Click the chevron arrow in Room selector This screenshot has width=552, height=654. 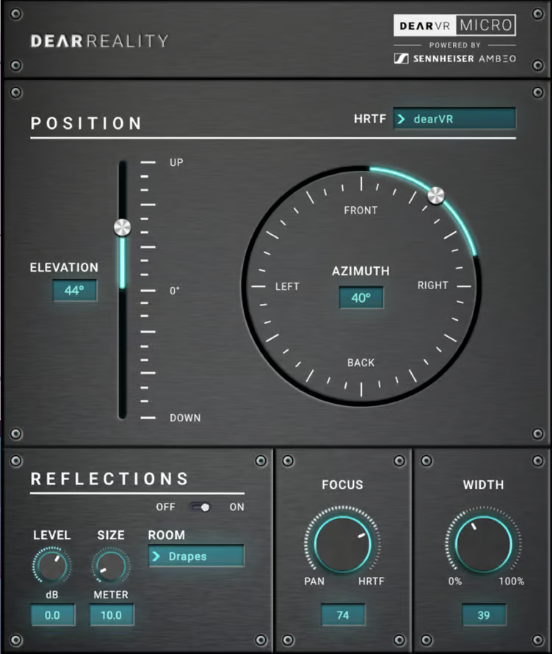point(156,556)
